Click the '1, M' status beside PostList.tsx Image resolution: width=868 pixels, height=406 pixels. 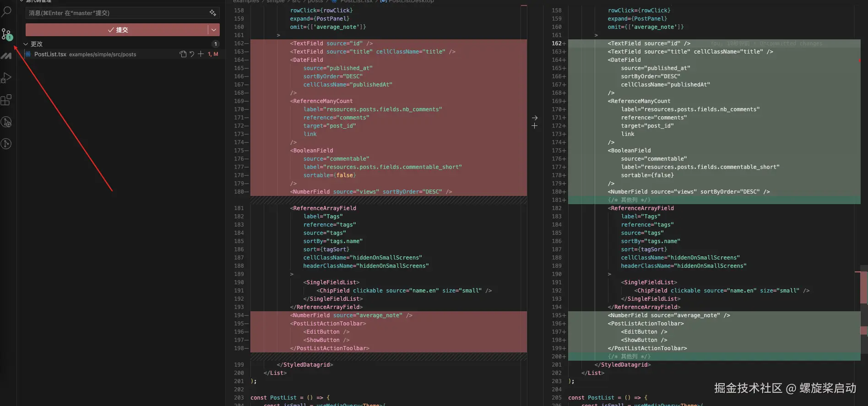coord(213,54)
